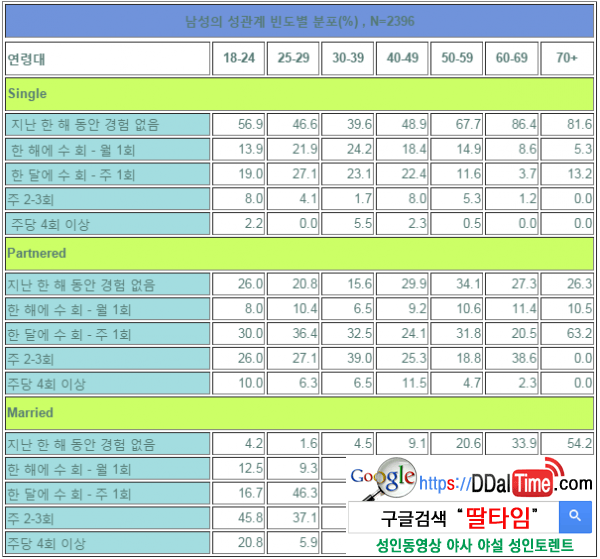
Task: Select cell value 46.3
Action: (293, 493)
